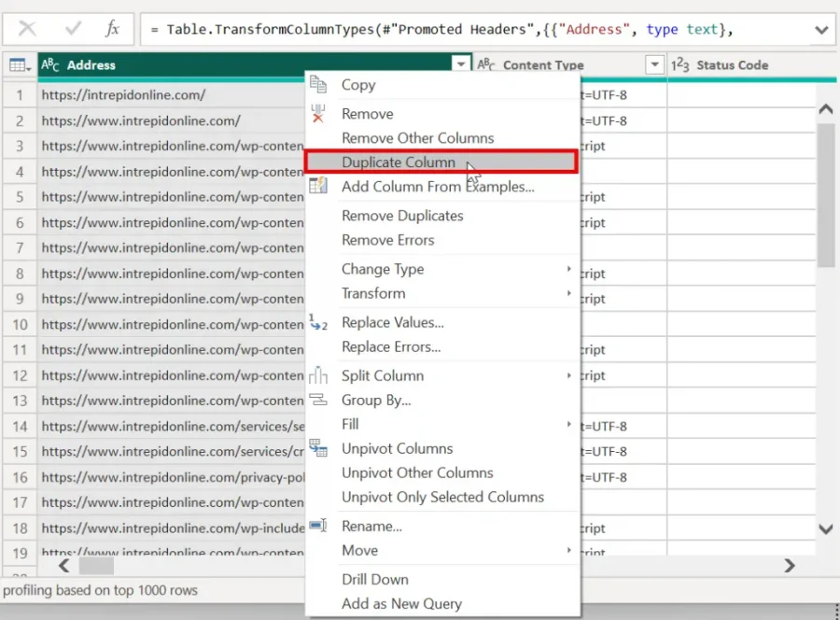This screenshot has height=620, width=840.
Task: Click Add Column From Examples icon
Action: (x=318, y=186)
